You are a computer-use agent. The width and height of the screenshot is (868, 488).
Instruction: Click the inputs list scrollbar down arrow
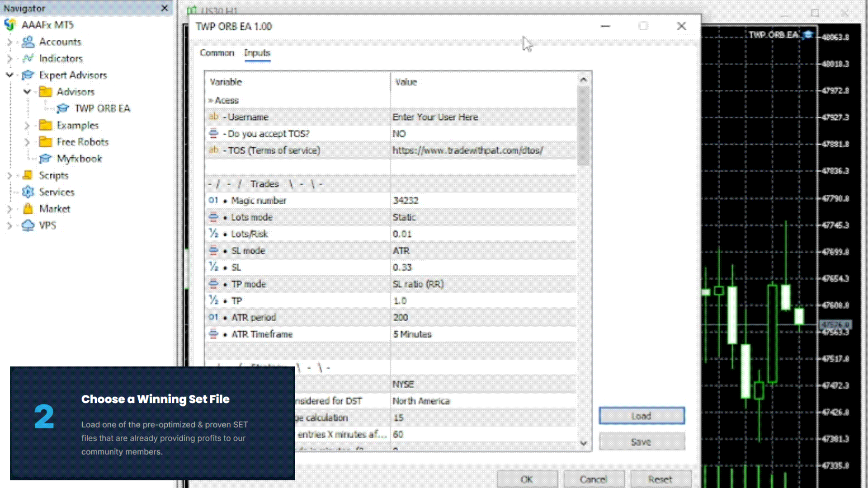coord(584,443)
